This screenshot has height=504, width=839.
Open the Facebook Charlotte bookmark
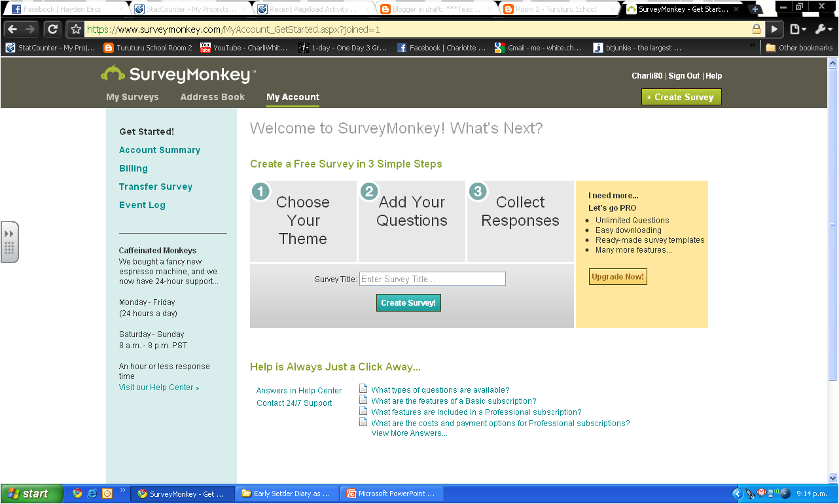click(441, 48)
